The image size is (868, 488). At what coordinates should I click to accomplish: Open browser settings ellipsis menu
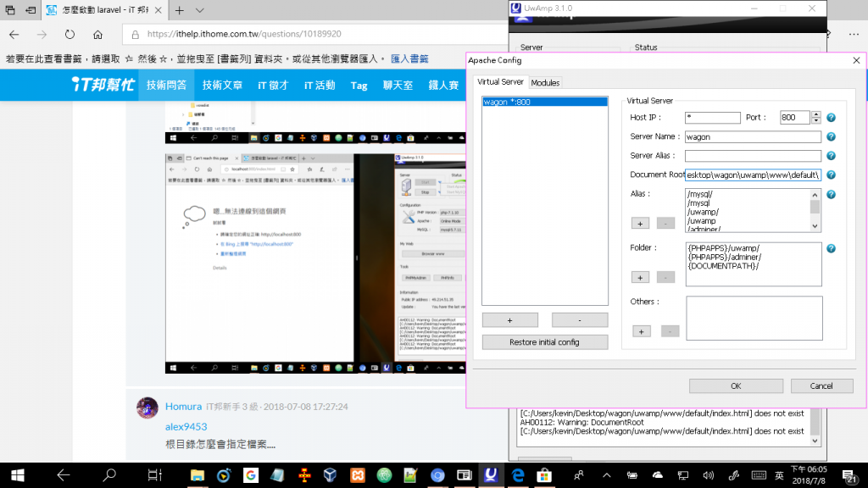click(854, 34)
